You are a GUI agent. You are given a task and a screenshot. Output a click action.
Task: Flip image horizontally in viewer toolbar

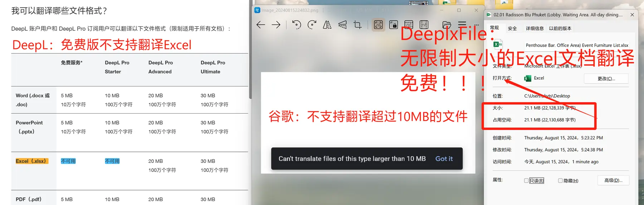(x=327, y=25)
